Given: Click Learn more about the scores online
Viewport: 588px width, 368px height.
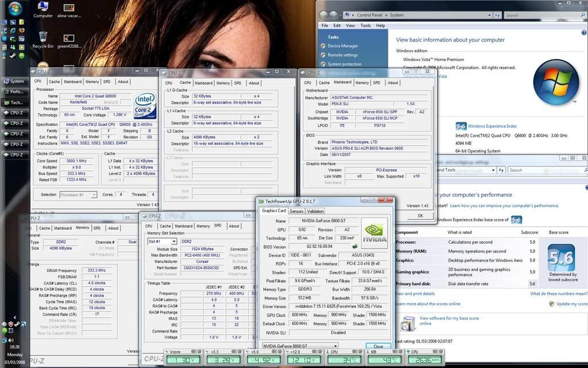Looking at the screenshot, I should point(427,304).
